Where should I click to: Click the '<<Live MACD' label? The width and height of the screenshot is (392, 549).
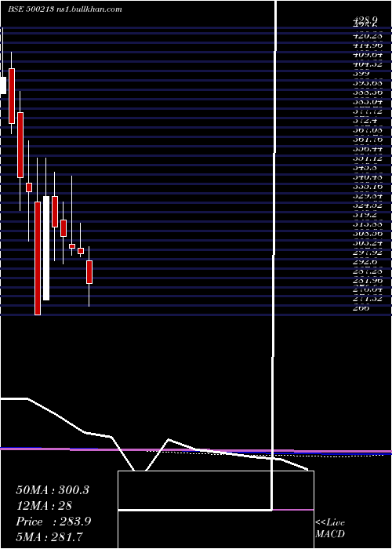click(x=330, y=529)
